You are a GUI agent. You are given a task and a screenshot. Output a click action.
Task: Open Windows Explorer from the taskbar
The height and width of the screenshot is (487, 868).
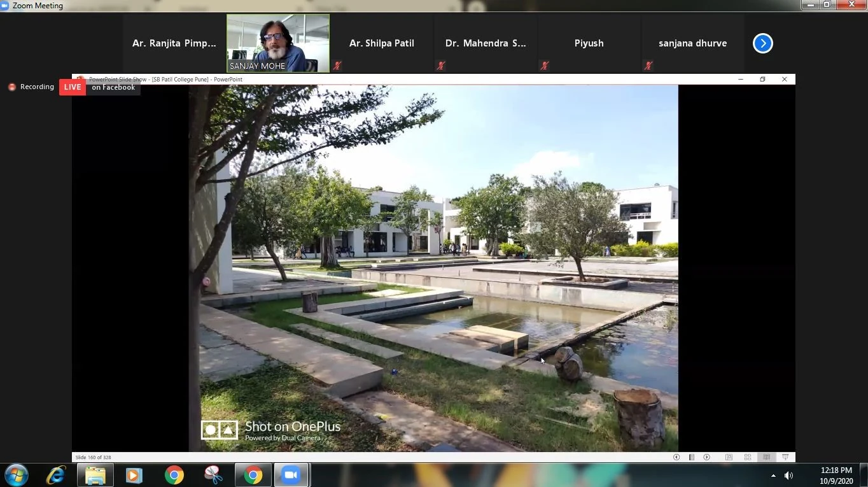point(95,475)
